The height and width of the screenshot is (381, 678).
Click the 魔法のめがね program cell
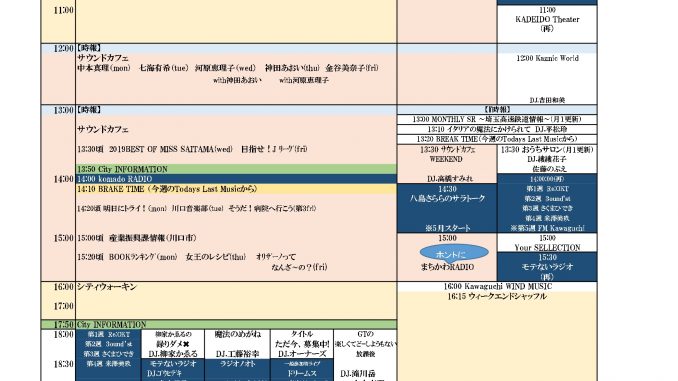(x=237, y=344)
